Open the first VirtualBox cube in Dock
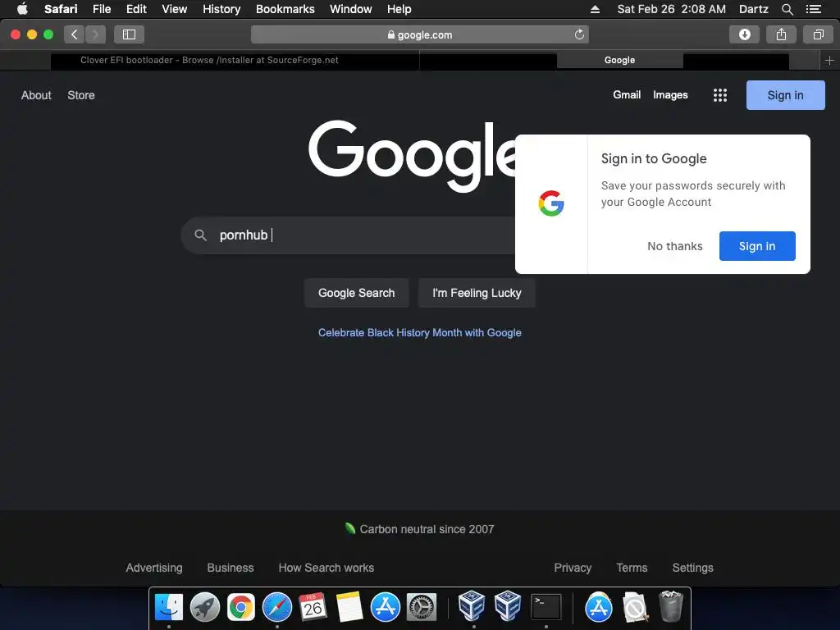840x630 pixels. click(x=472, y=606)
